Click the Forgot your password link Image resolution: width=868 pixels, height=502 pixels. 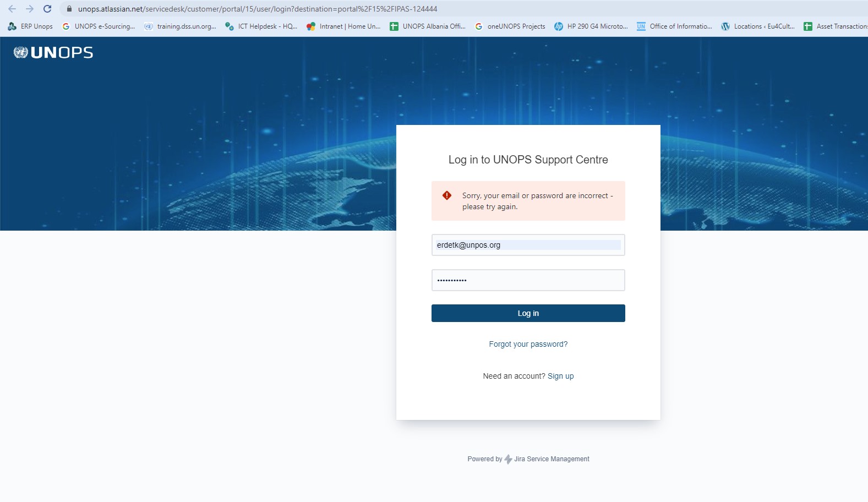point(528,344)
